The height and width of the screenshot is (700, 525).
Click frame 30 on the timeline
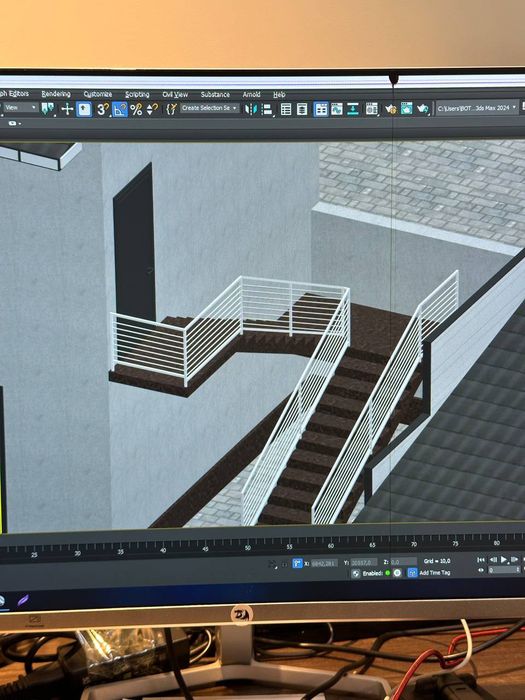click(x=77, y=553)
